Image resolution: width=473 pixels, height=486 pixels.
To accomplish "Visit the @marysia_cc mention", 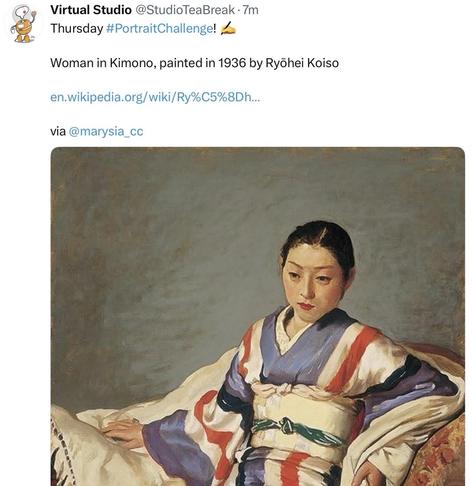I will [106, 131].
